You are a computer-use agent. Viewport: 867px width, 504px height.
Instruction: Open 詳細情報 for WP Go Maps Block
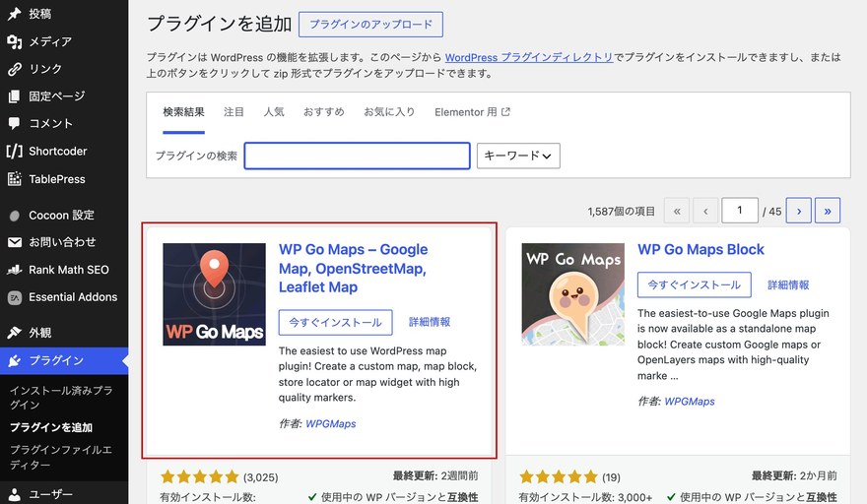[788, 285]
